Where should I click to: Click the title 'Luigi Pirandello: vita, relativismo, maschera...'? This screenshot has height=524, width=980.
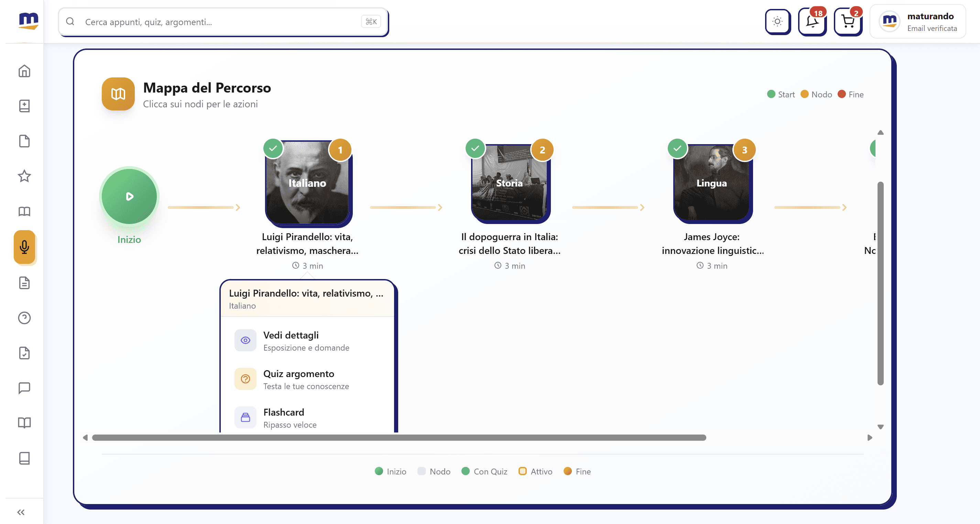[307, 244]
